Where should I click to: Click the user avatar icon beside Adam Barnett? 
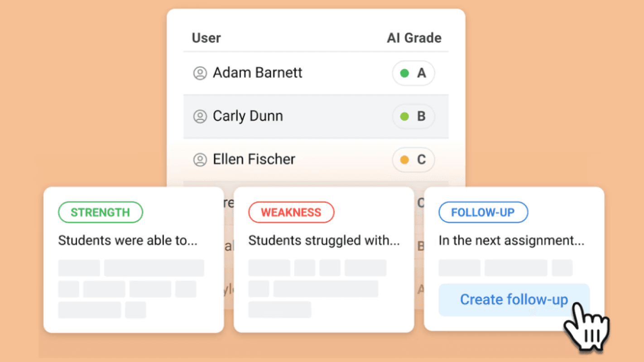tap(200, 73)
